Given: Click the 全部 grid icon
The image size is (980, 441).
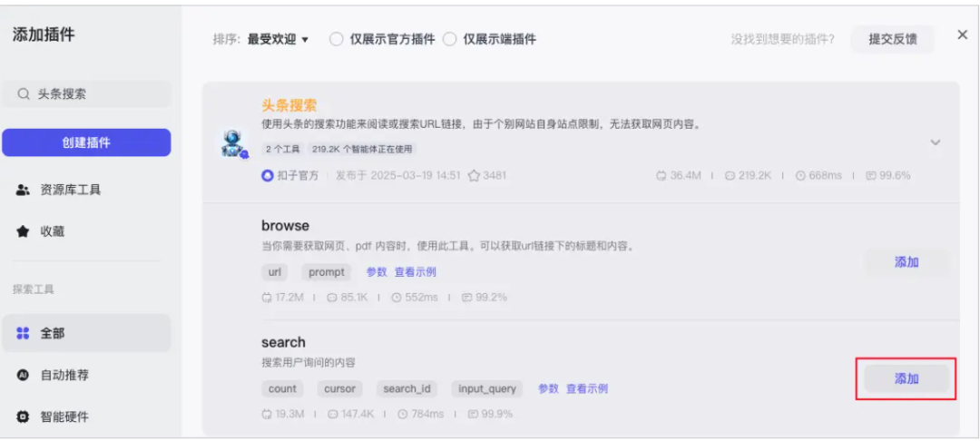Looking at the screenshot, I should pos(23,334).
